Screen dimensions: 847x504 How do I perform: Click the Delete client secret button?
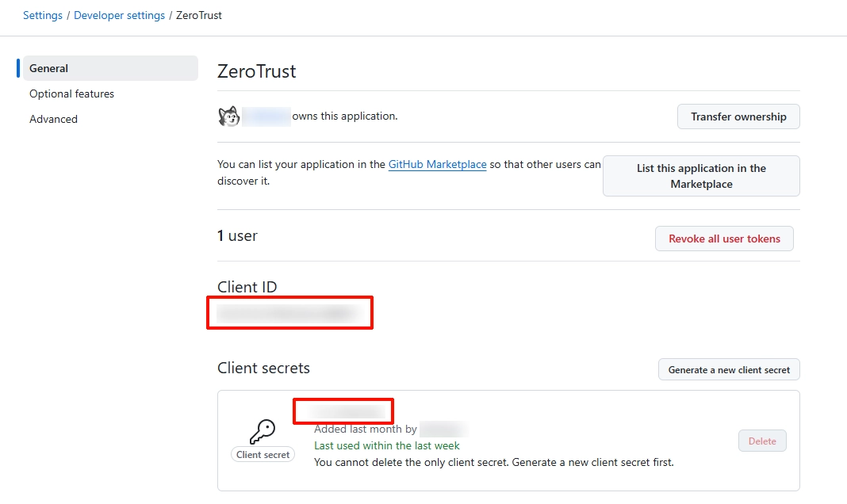point(762,441)
